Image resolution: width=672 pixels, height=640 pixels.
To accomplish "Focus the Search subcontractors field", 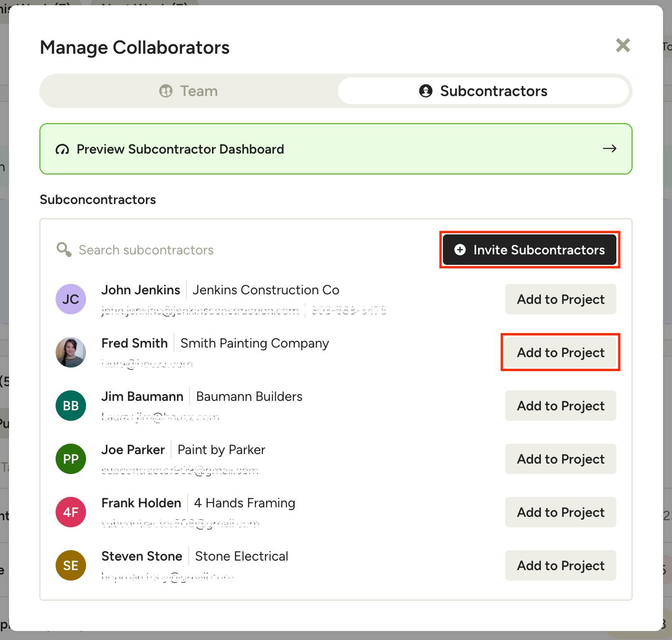I will 238,250.
